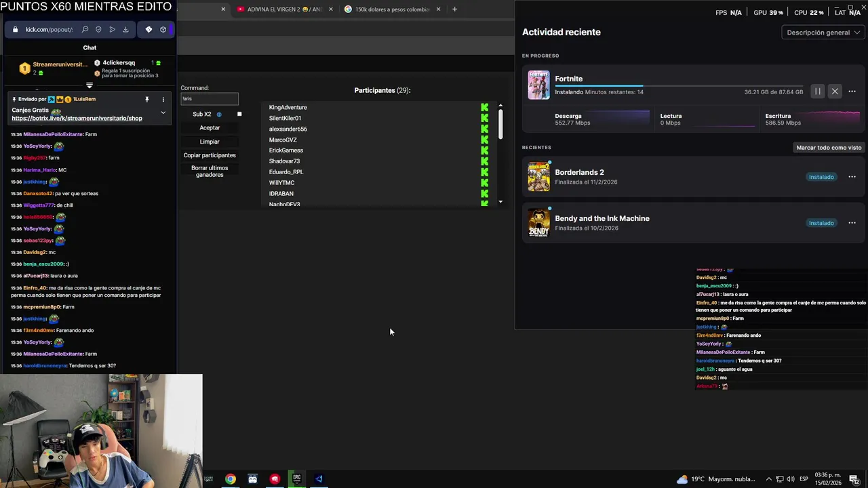Click the site lock icon beside kick.com address
Screen dimensions: 868x488
15,30
